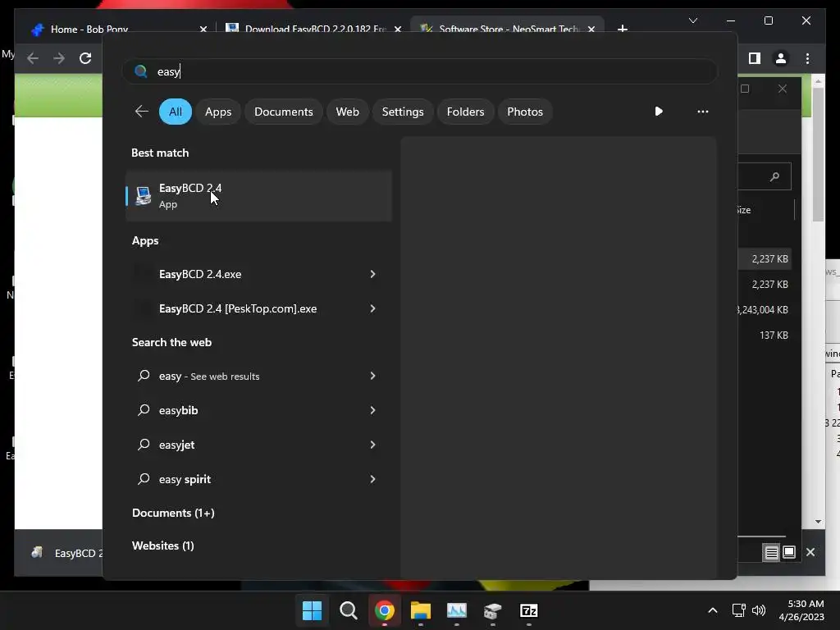Screen dimensions: 840x630
Task: Open the Windows Start button
Action: (312, 610)
